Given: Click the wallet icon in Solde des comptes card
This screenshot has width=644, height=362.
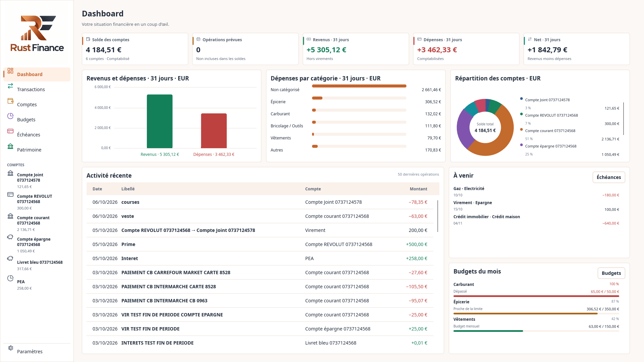Looking at the screenshot, I should [x=88, y=39].
